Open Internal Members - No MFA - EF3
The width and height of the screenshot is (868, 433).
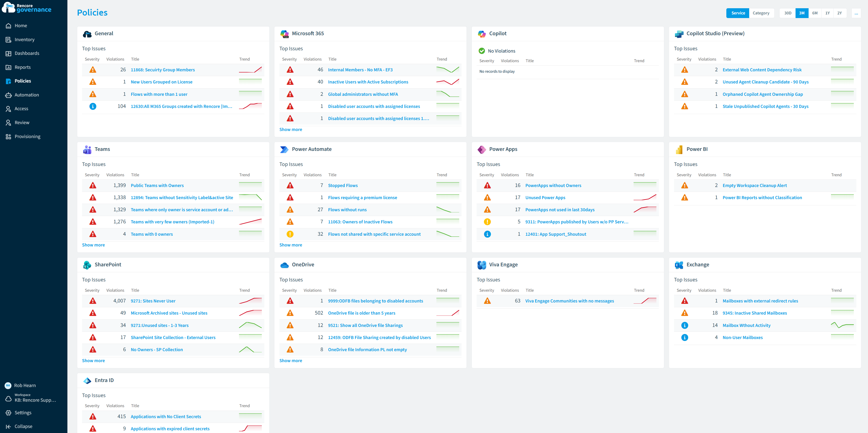tap(360, 70)
